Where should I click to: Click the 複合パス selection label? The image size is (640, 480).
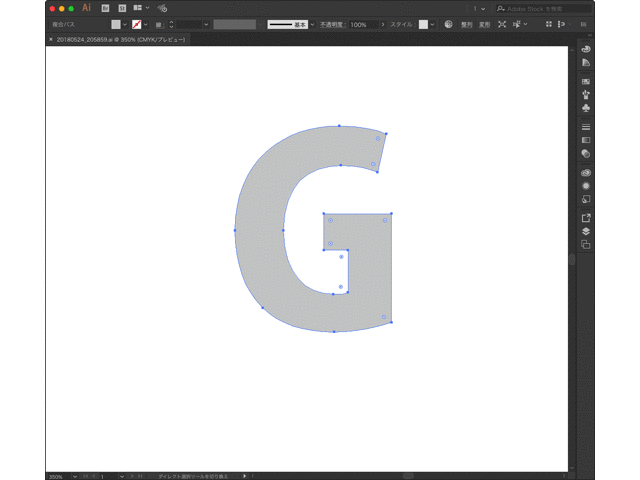[63, 25]
